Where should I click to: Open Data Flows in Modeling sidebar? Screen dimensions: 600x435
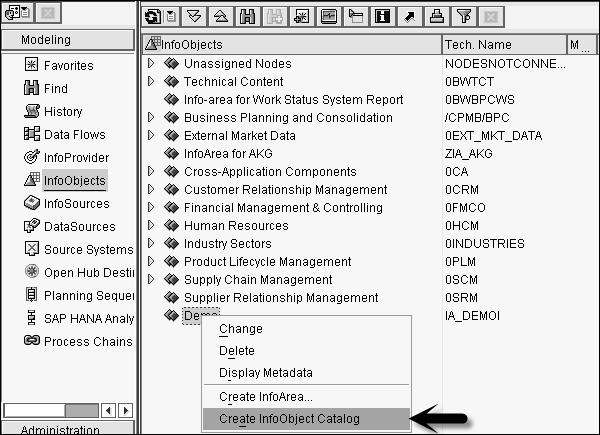(74, 135)
